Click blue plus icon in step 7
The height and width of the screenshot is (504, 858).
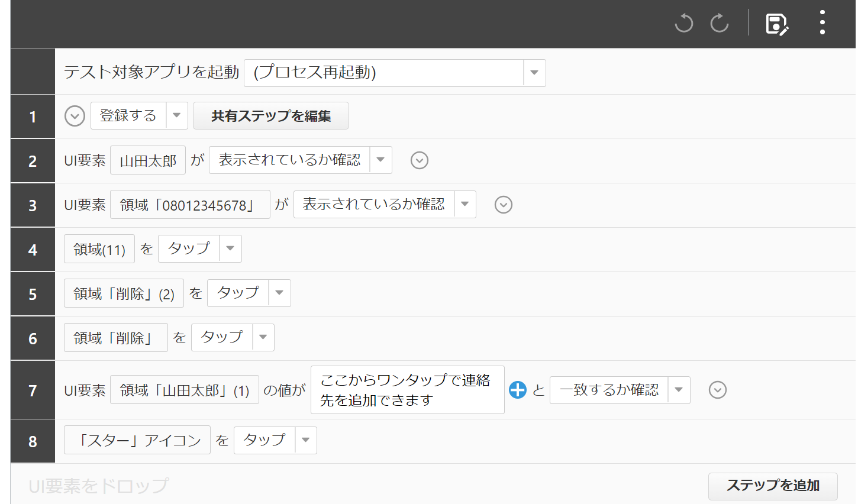point(518,390)
